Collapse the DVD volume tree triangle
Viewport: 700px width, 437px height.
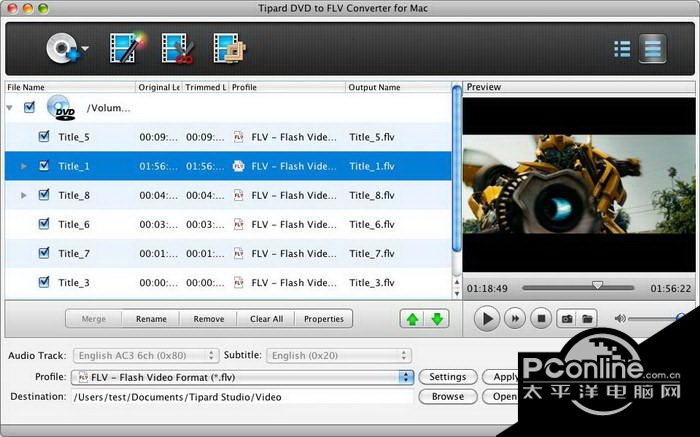coord(9,108)
